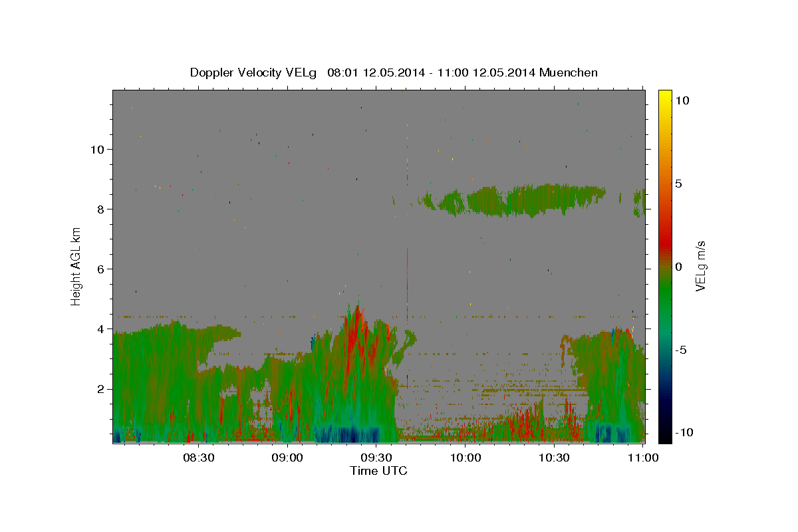The width and height of the screenshot is (798, 532).
Task: Click the colorbar value 0 label
Action: [679, 267]
